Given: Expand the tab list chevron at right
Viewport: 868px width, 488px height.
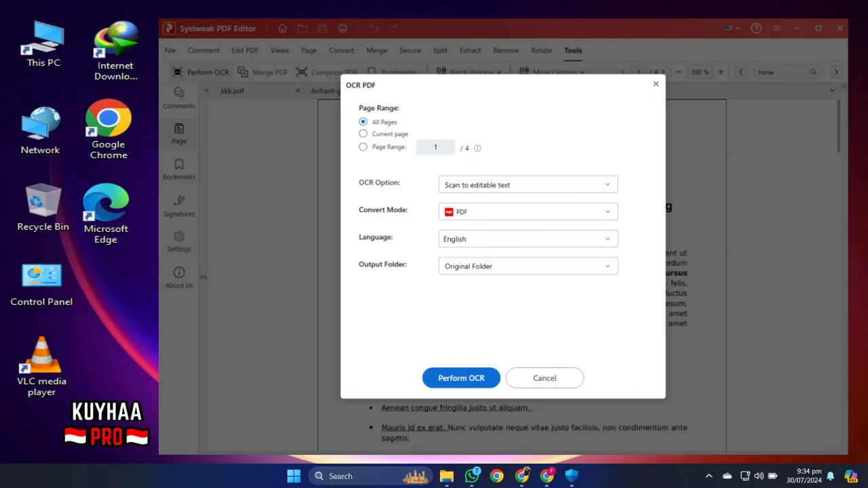Looking at the screenshot, I should [x=833, y=90].
